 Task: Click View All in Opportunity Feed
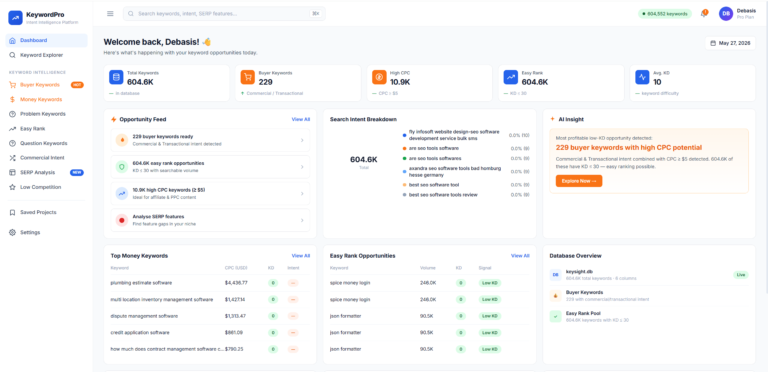(301, 119)
